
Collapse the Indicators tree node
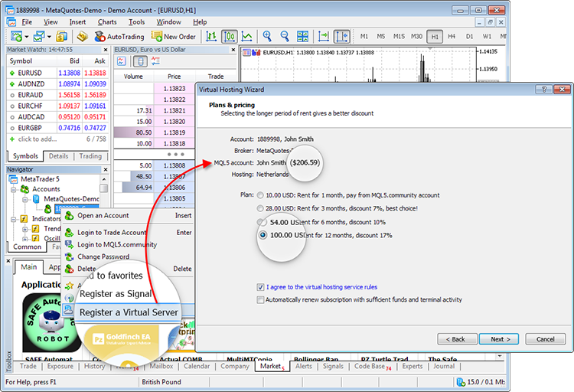click(x=14, y=219)
